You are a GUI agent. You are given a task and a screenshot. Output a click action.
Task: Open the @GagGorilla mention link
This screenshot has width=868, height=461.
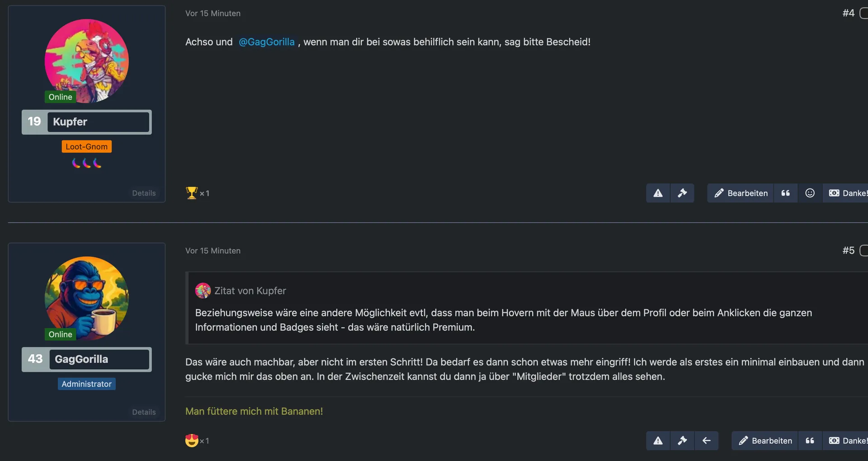coord(266,42)
